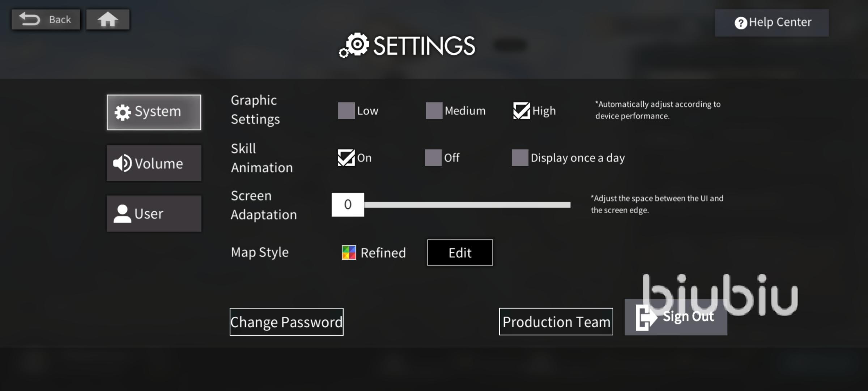This screenshot has width=868, height=391.
Task: Click the colorful Refined map style icon
Action: click(349, 253)
